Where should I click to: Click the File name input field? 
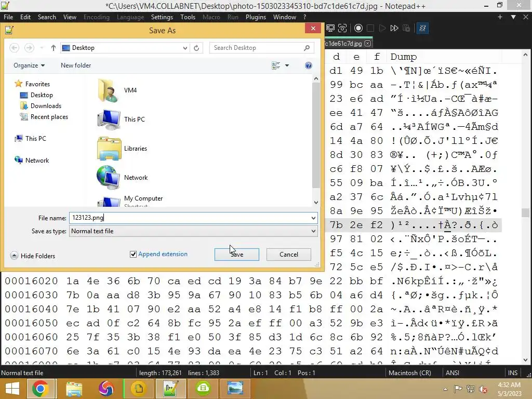pos(189,218)
